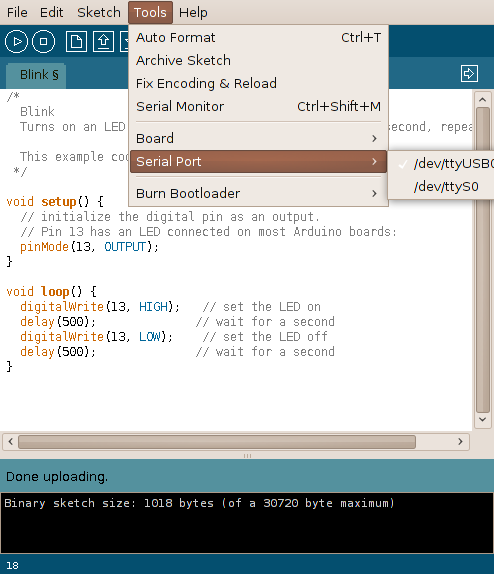
Task: Click the 'digitalWrite(13, HIGH);' line
Action: (100, 307)
